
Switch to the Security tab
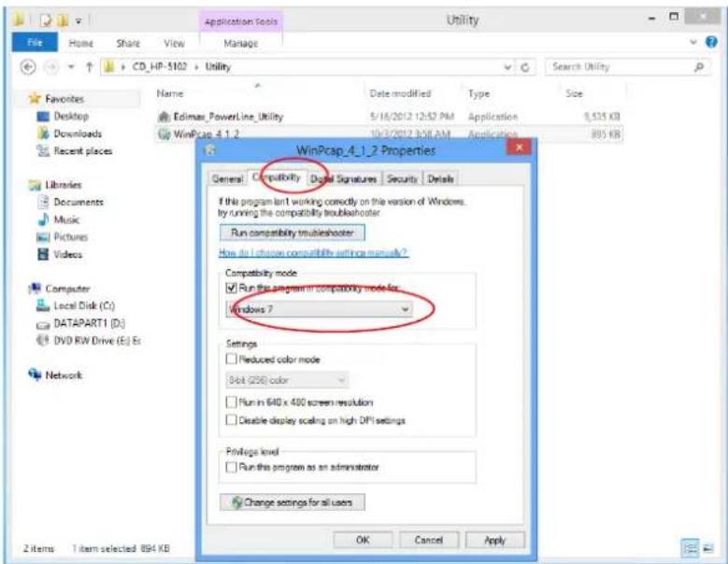[x=402, y=178]
